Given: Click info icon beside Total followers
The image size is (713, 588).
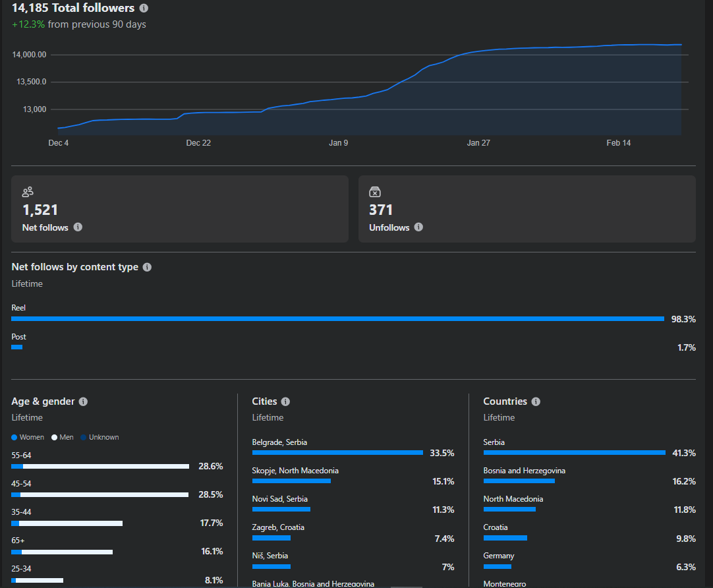Looking at the screenshot, I should point(144,9).
